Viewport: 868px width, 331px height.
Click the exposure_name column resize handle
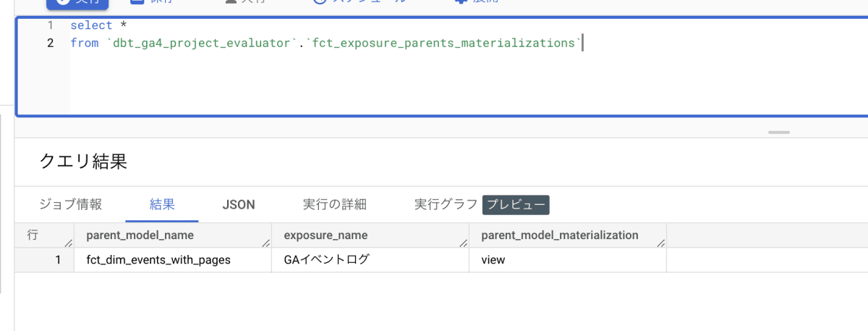(464, 243)
